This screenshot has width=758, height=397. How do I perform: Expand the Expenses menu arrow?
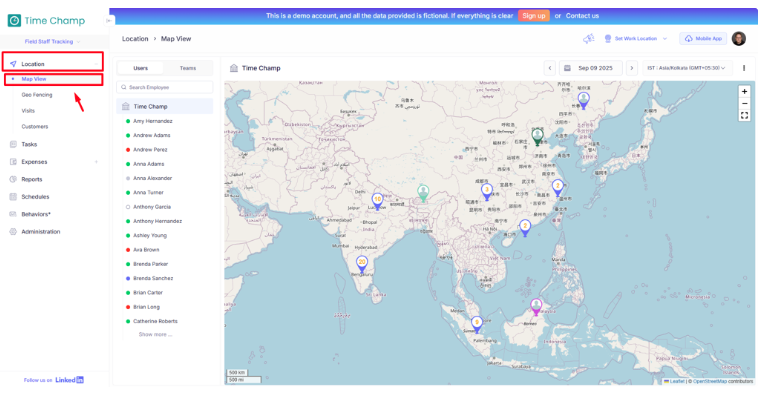tap(96, 162)
